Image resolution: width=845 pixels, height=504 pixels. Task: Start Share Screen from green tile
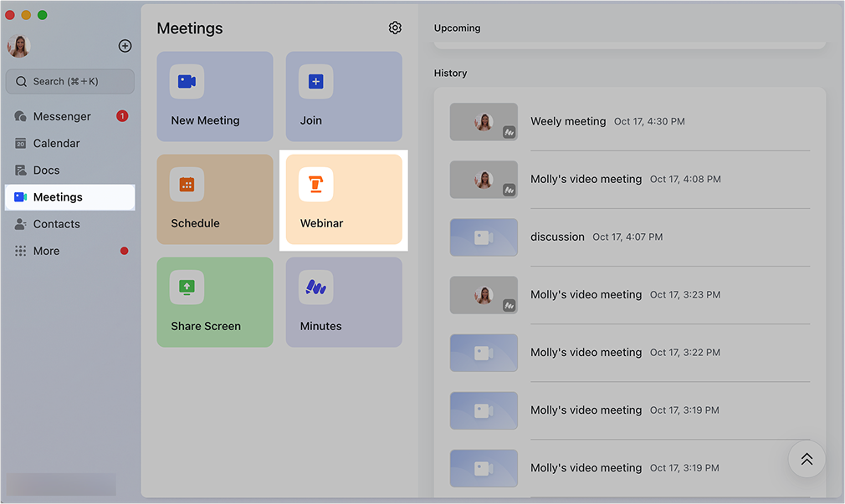214,302
